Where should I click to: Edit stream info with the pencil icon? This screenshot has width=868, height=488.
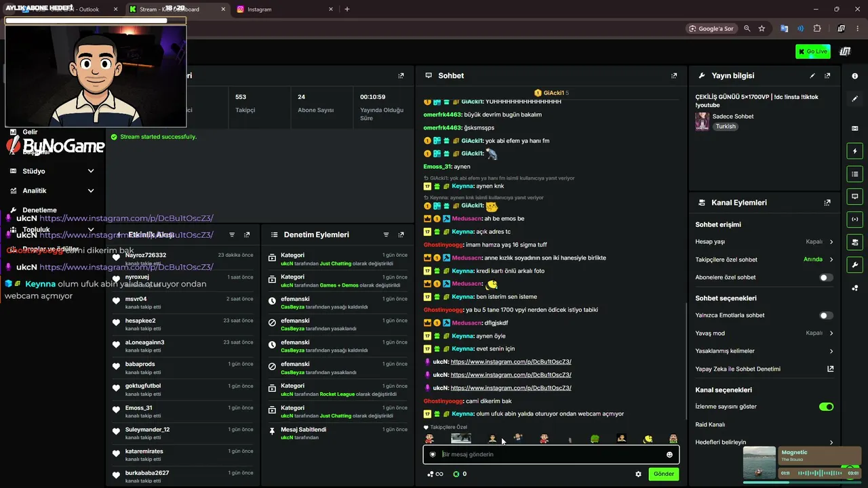coord(812,76)
